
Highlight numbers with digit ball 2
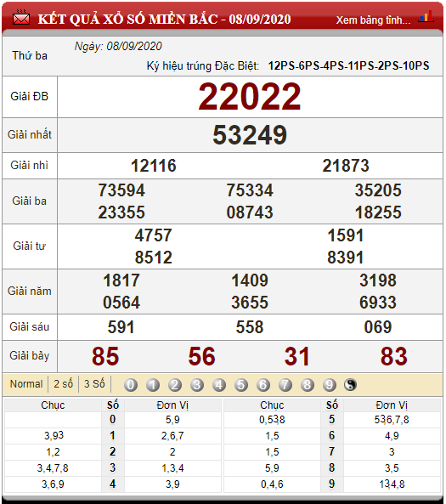[x=175, y=385]
